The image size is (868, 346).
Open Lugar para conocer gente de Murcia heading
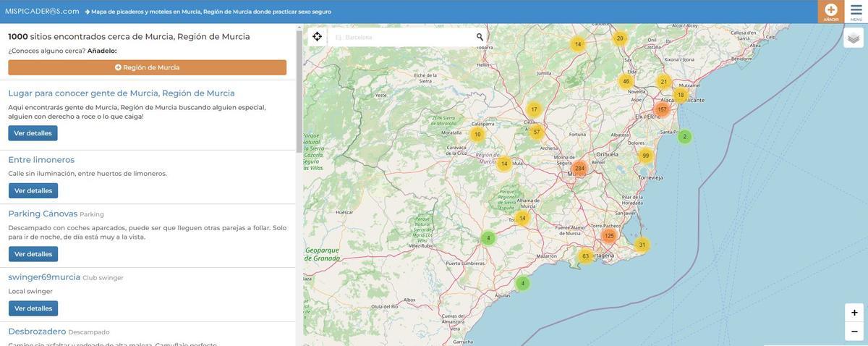click(122, 93)
